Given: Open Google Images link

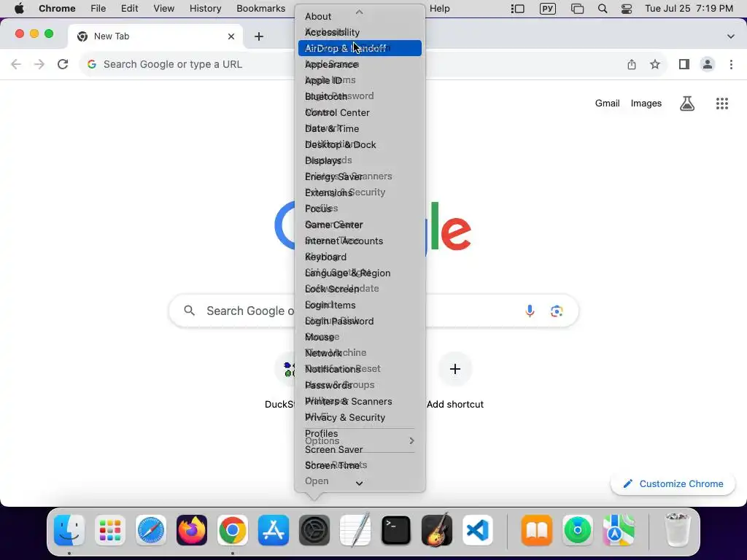Looking at the screenshot, I should pyautogui.click(x=646, y=104).
